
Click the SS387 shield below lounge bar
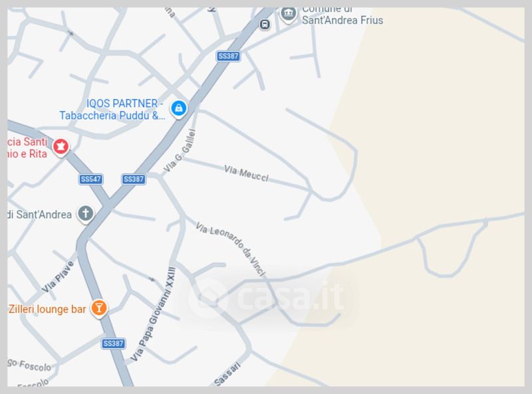coord(113,344)
